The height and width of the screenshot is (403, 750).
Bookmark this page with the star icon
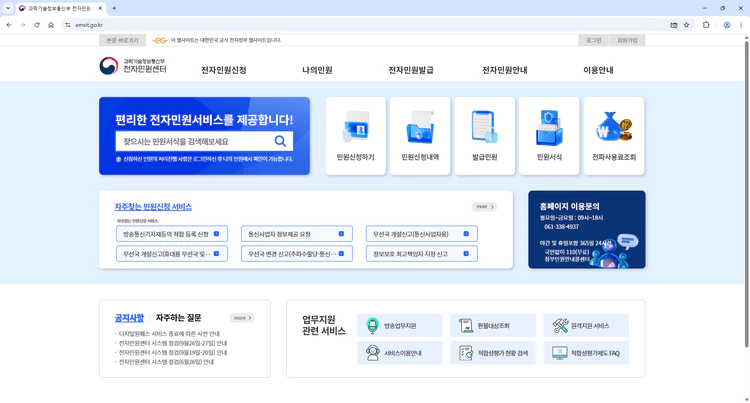687,25
